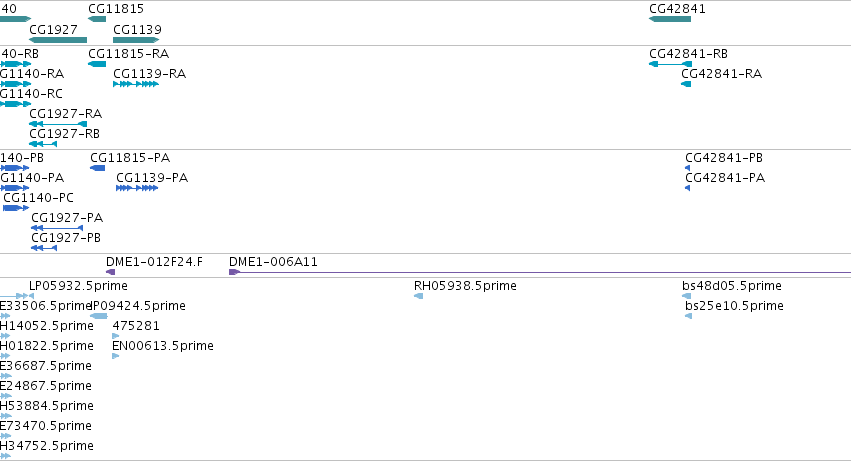Select the DME1-006A11 purple feature line
The image size is (851, 461).
click(x=540, y=272)
